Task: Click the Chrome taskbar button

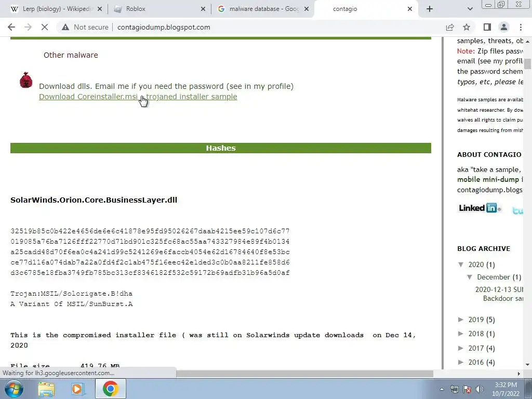Action: 110,389
